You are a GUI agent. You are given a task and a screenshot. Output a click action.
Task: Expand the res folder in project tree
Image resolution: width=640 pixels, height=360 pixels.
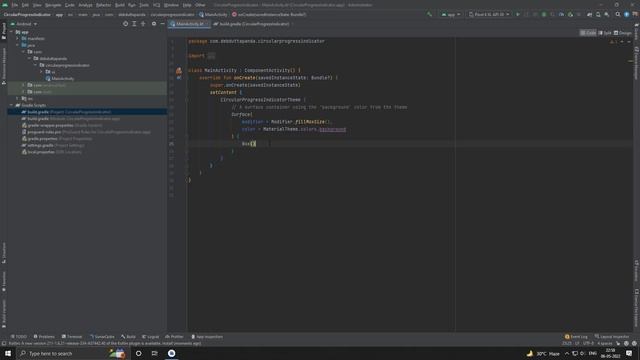pos(18,98)
